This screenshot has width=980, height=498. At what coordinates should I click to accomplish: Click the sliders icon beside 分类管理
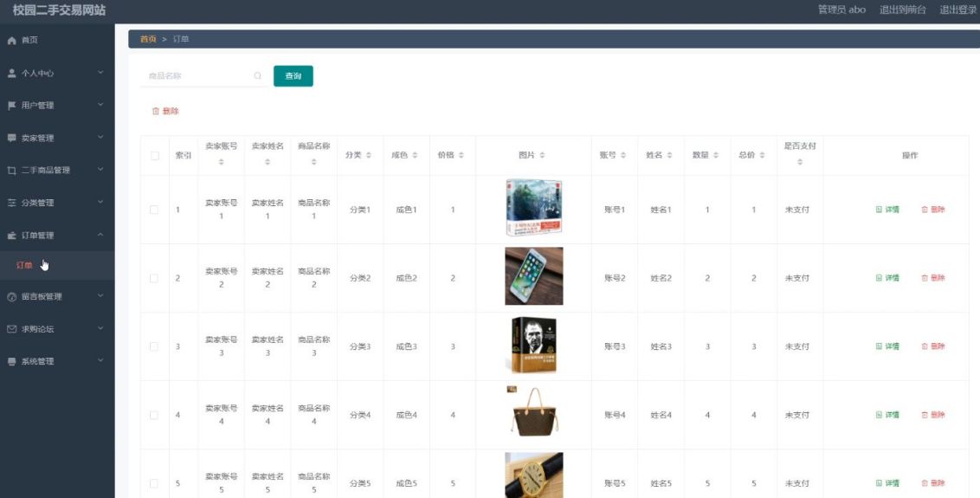(11, 203)
